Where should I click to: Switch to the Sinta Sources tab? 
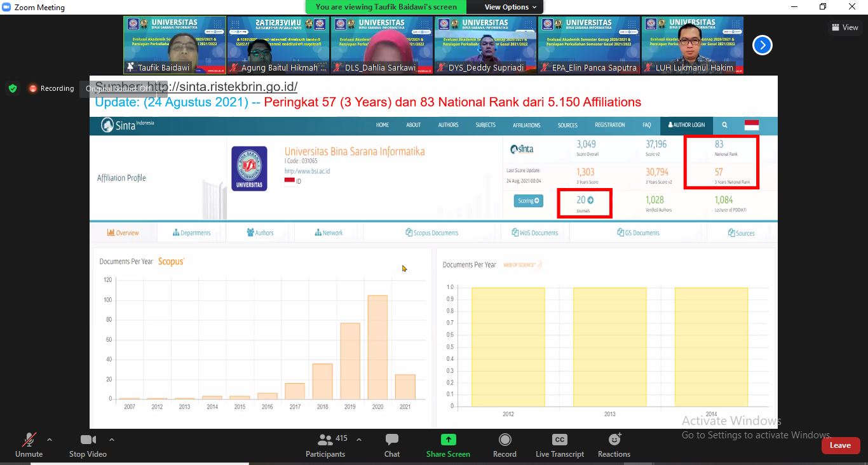point(741,232)
